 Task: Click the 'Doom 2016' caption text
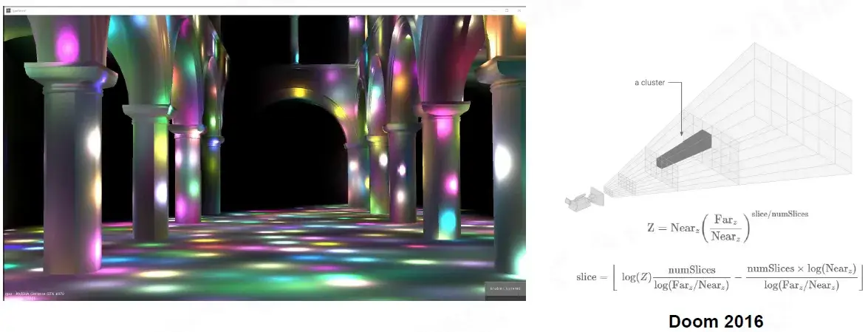click(716, 321)
